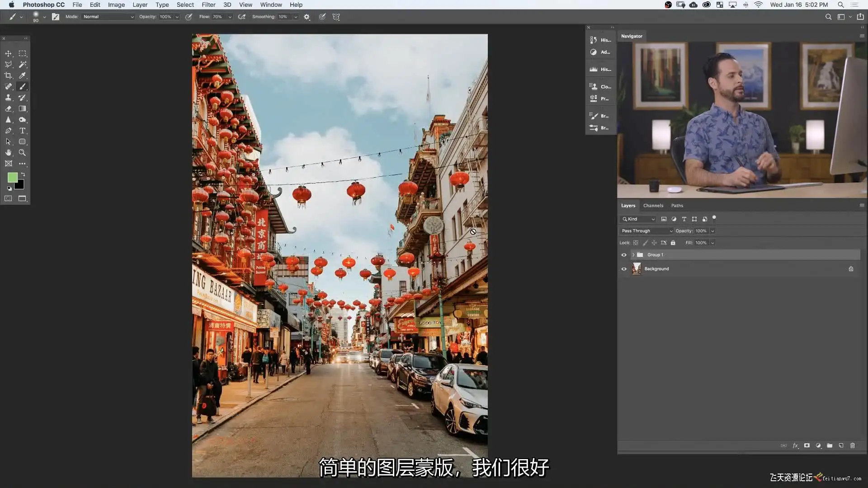Switch to the Channels tab

[x=653, y=206]
